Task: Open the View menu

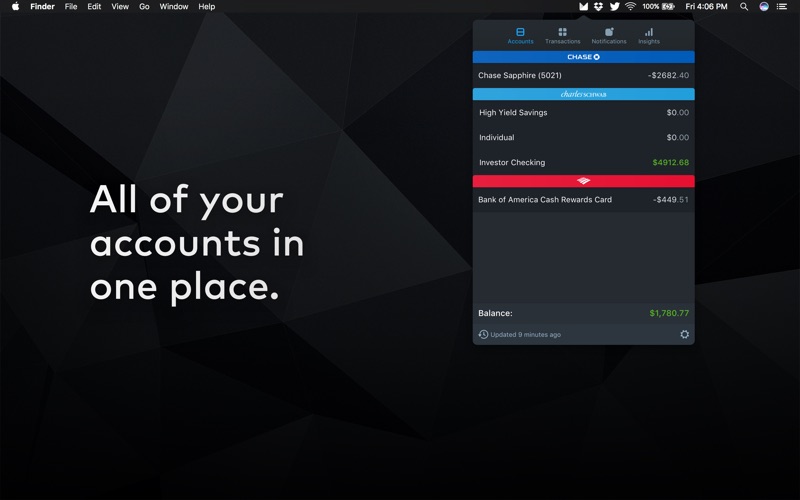Action: 120,7
